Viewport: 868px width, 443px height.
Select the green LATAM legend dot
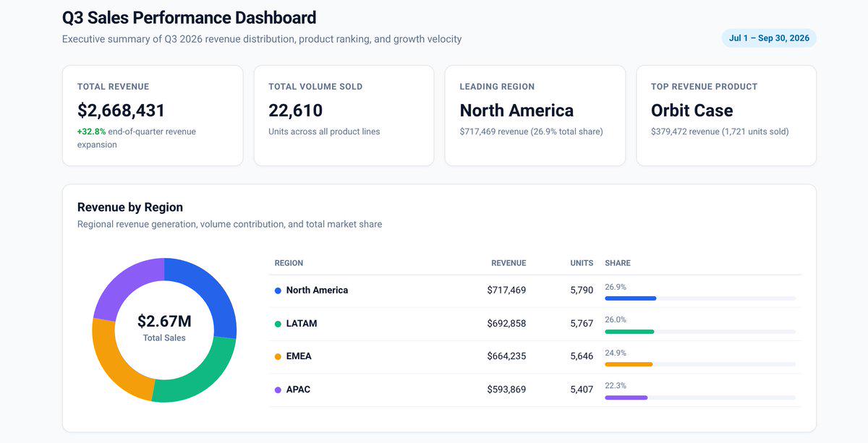pos(278,324)
